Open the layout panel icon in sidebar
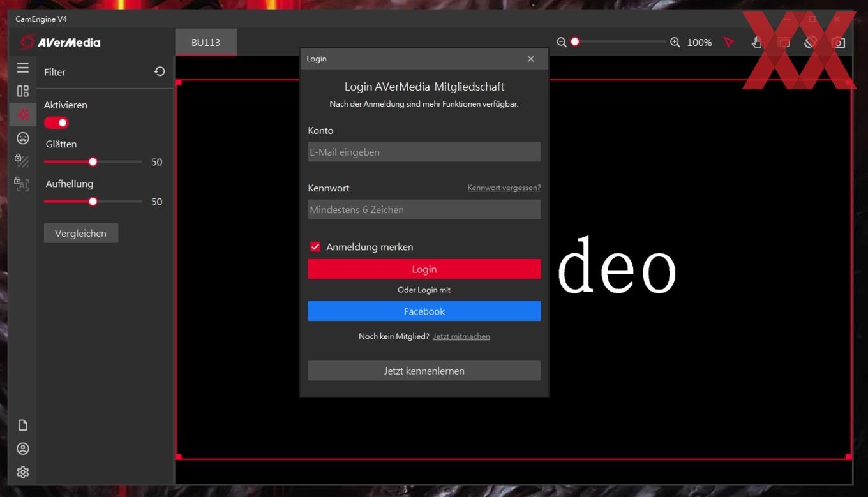This screenshot has width=868, height=497. pyautogui.click(x=23, y=91)
